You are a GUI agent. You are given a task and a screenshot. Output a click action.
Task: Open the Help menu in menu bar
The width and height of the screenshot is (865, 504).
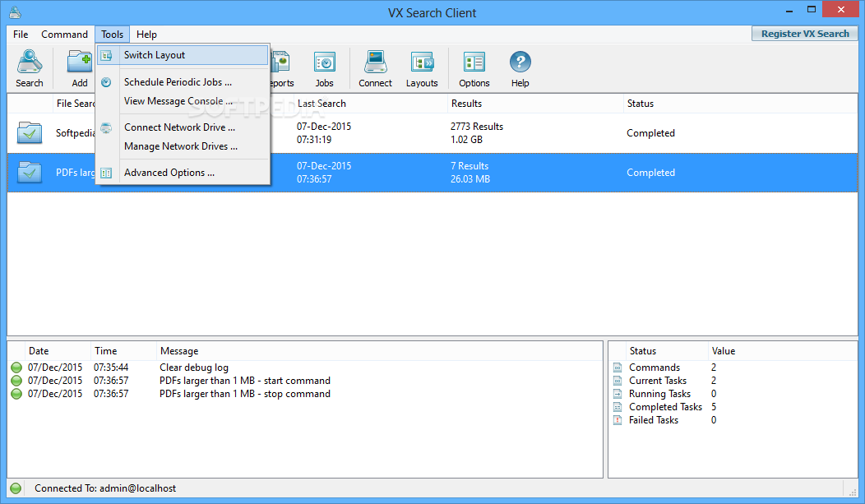(x=146, y=35)
